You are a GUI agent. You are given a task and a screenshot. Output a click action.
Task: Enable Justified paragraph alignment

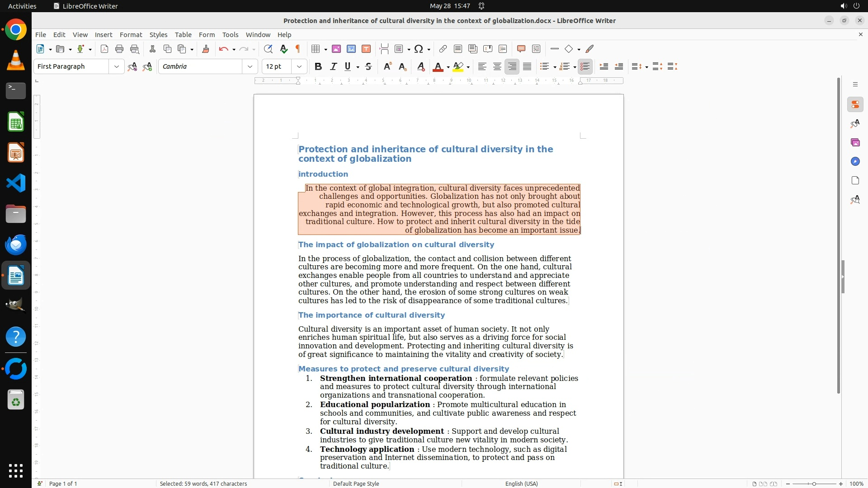click(527, 66)
